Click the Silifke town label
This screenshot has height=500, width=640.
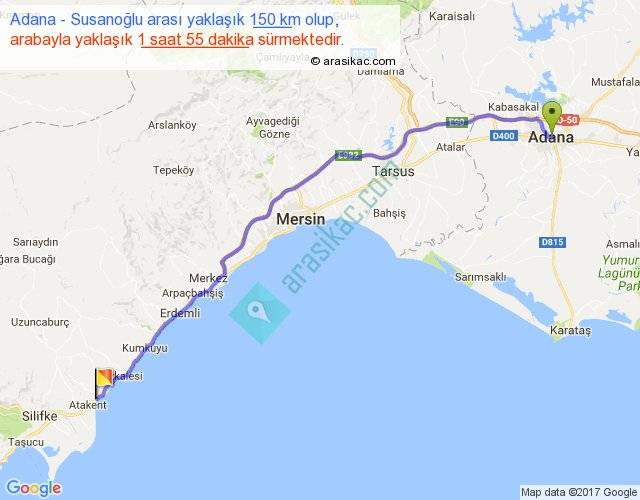(x=40, y=416)
